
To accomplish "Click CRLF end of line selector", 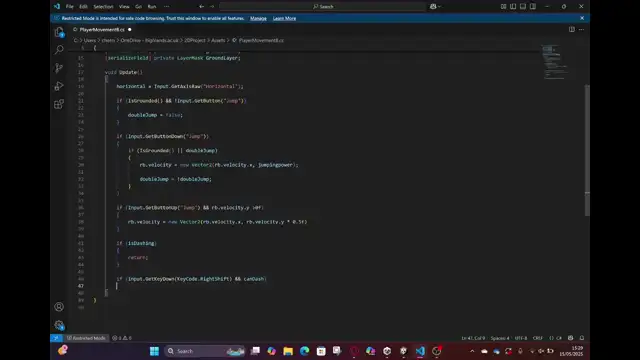I will pos(538,338).
